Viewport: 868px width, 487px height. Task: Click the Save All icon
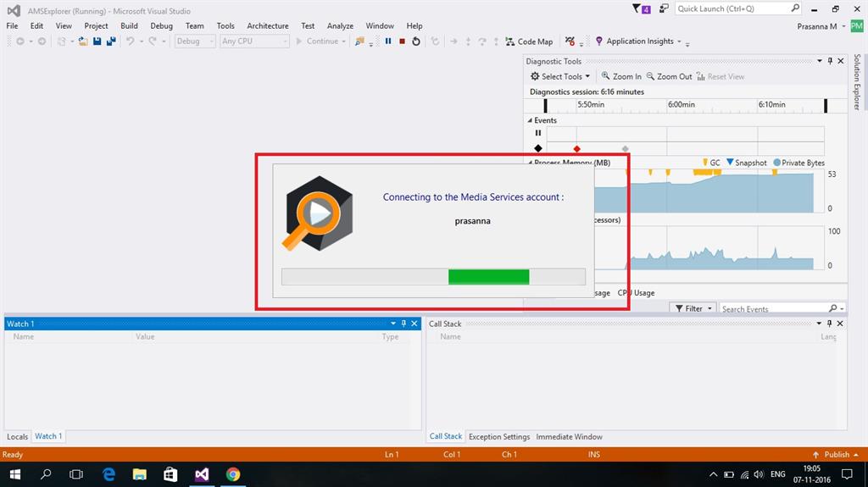(111, 41)
